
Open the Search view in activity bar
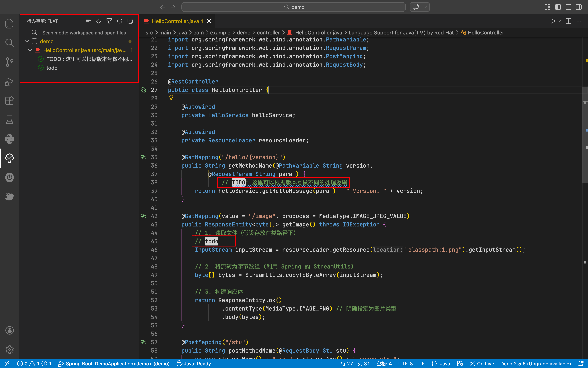click(9, 43)
